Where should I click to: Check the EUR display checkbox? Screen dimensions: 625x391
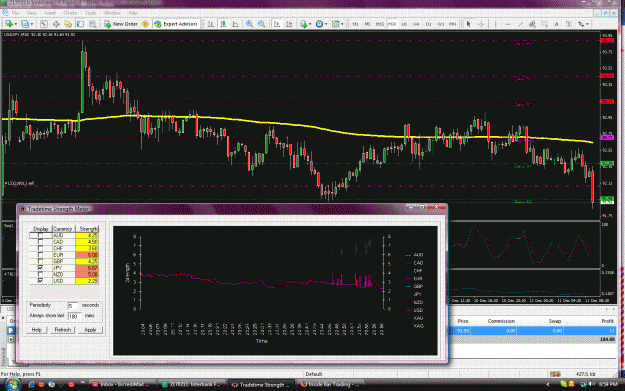[40, 255]
